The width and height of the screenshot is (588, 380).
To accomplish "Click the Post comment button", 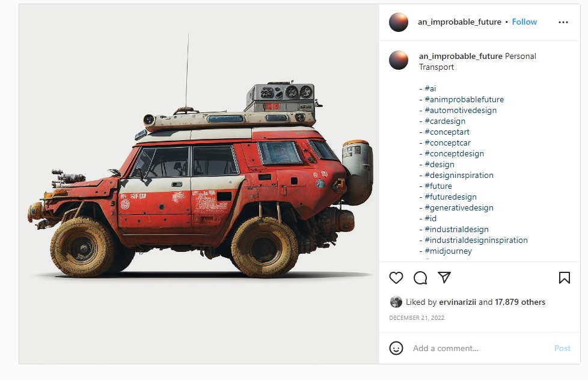I will [562, 348].
